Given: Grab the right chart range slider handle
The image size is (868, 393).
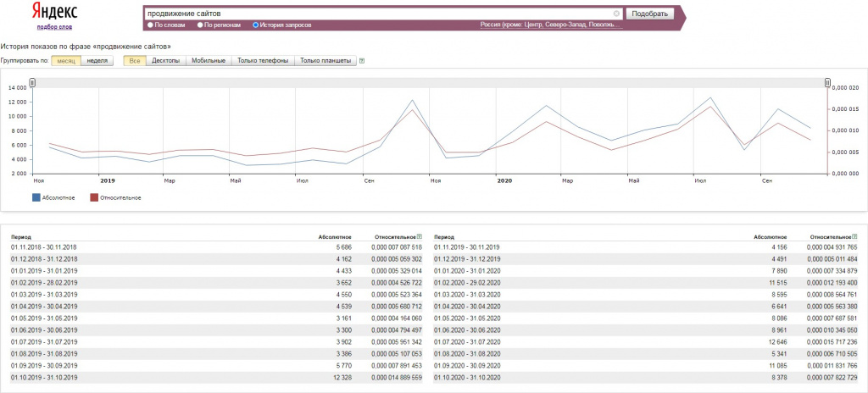Looking at the screenshot, I should 827,82.
